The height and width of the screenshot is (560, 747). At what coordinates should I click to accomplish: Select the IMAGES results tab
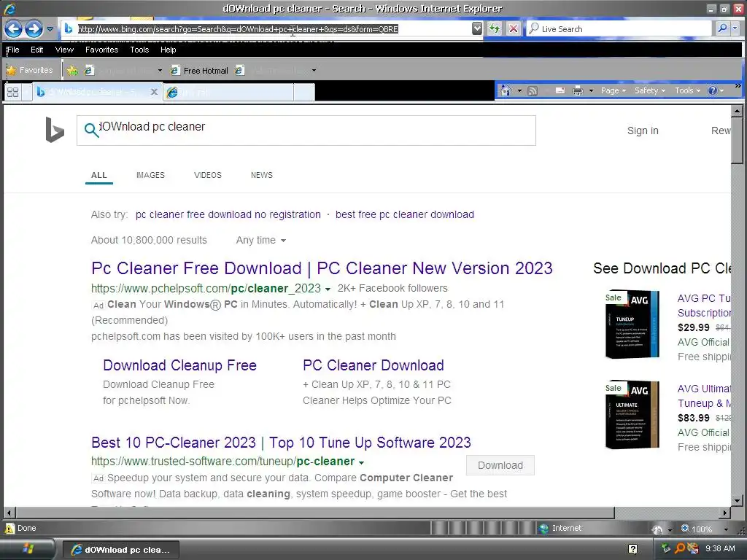click(x=150, y=175)
